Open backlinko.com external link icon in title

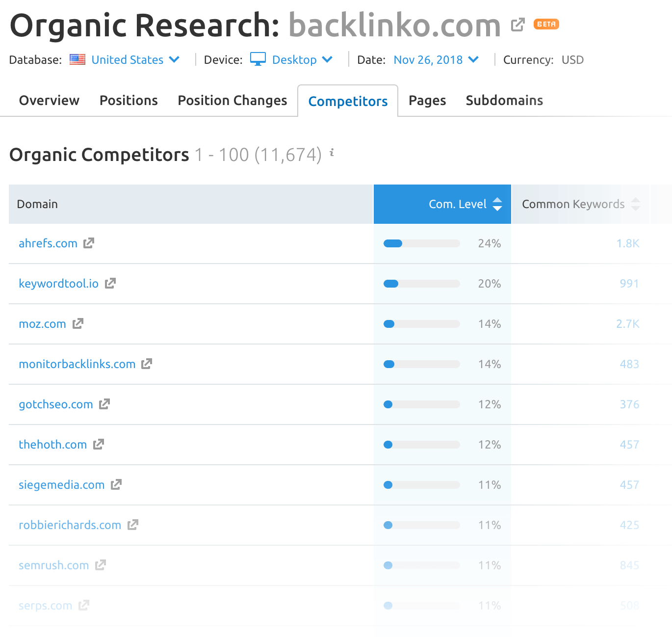point(517,25)
